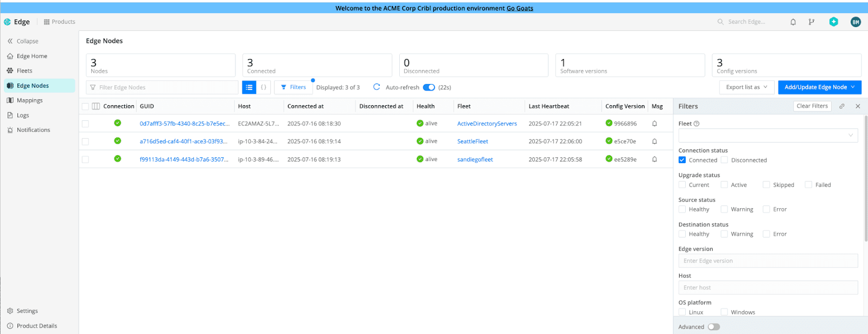Click the teal Copilot AI icon
Screen dimensions: 868x334
pos(833,22)
